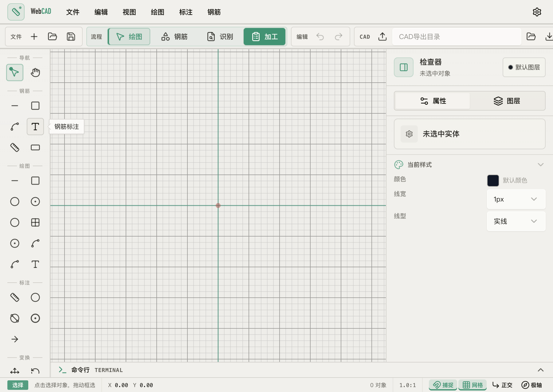Redo the last edit

tap(339, 37)
